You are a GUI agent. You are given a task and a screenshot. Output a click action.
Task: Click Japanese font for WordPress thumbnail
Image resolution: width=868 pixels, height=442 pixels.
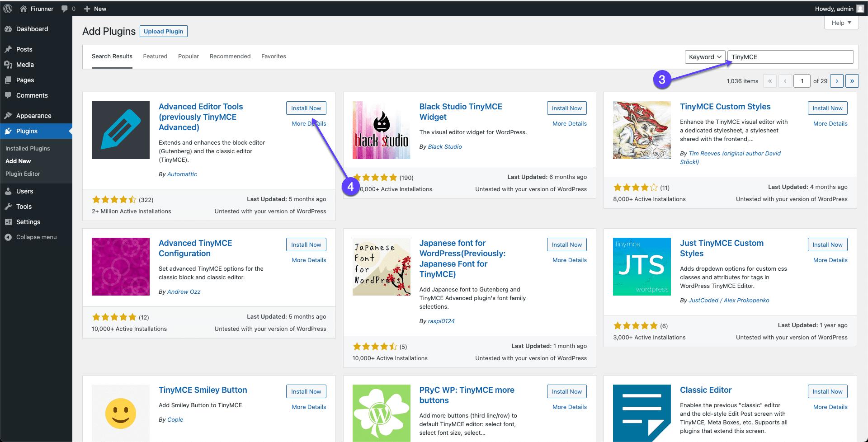[x=381, y=267]
